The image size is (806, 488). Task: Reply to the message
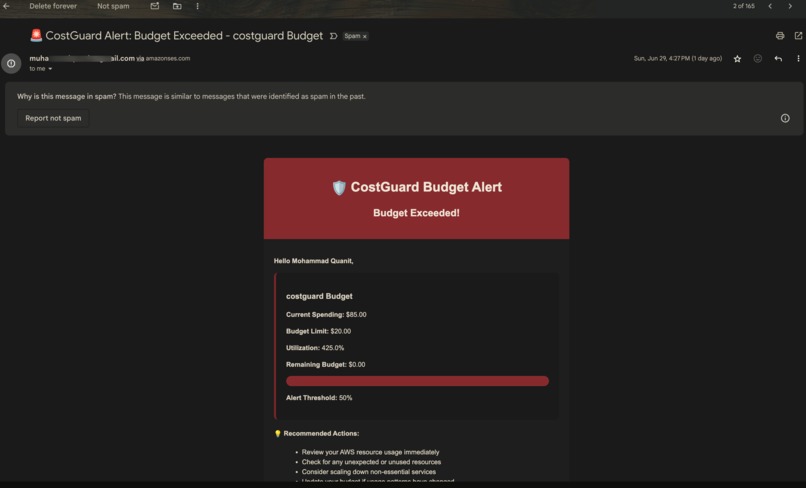click(778, 59)
